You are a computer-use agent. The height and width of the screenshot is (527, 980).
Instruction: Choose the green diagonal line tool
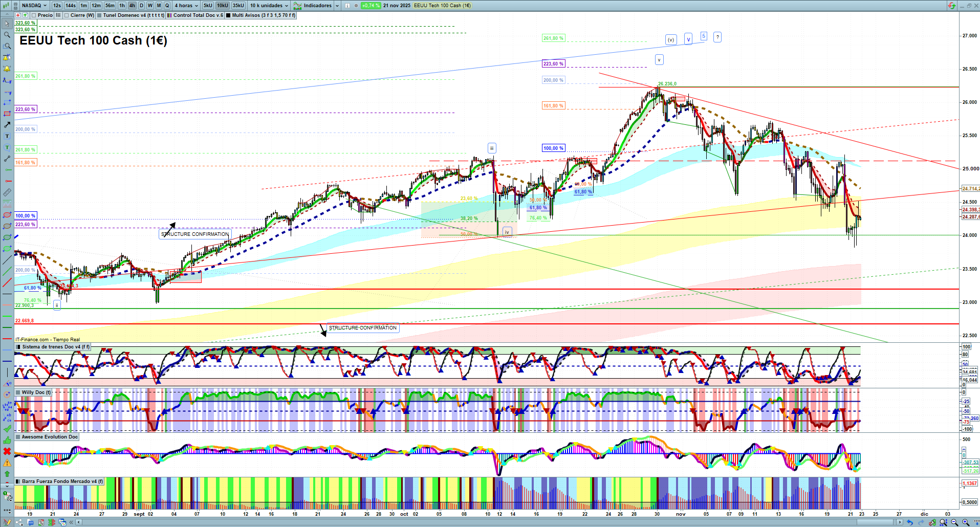pos(7,271)
